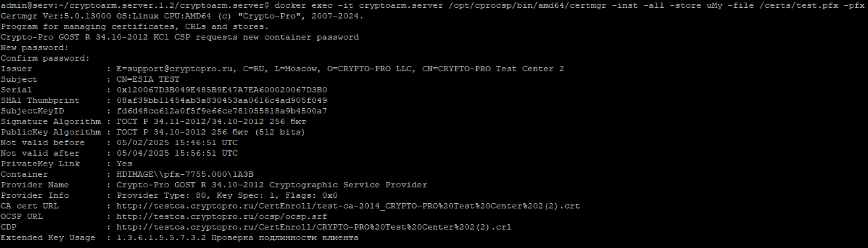
Task: Click the Provider Name value
Action: pos(272,185)
